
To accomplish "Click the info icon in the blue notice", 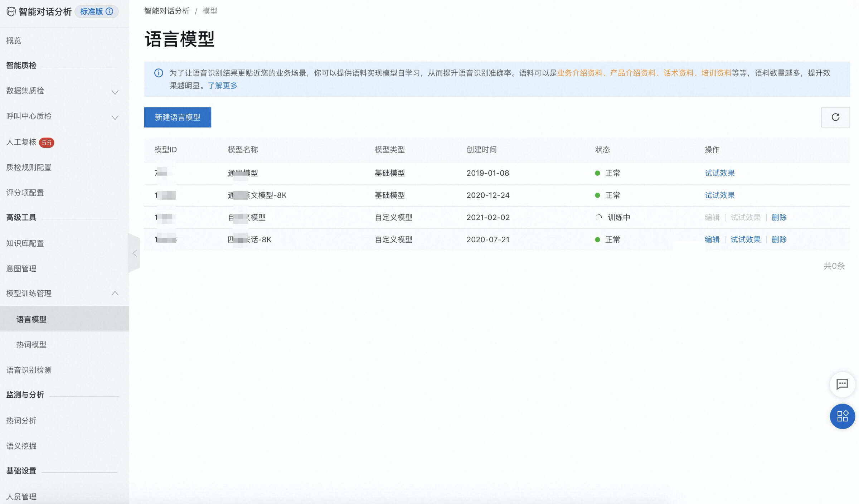I will click(159, 73).
